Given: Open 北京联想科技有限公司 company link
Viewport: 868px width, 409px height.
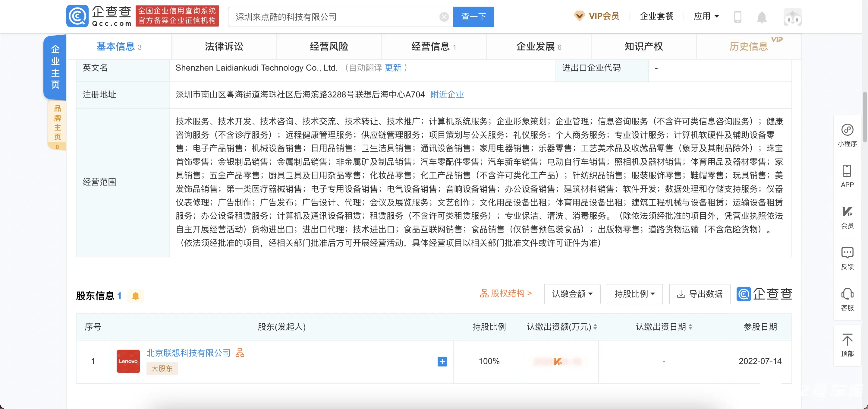Looking at the screenshot, I should 188,353.
